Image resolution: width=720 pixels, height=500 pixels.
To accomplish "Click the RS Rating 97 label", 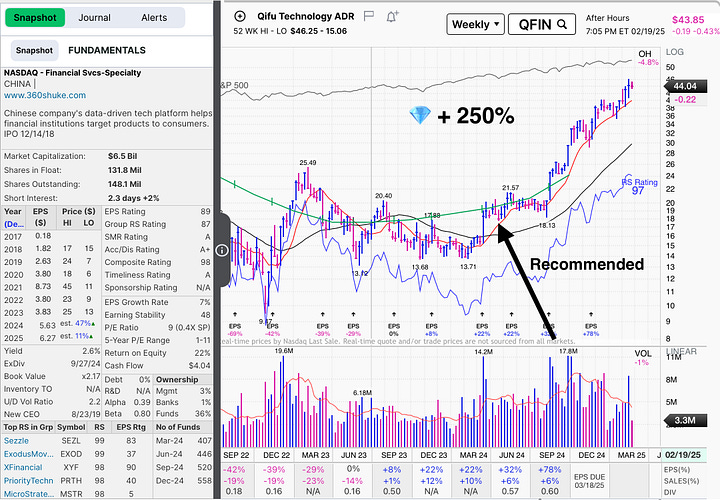I will pyautogui.click(x=640, y=186).
